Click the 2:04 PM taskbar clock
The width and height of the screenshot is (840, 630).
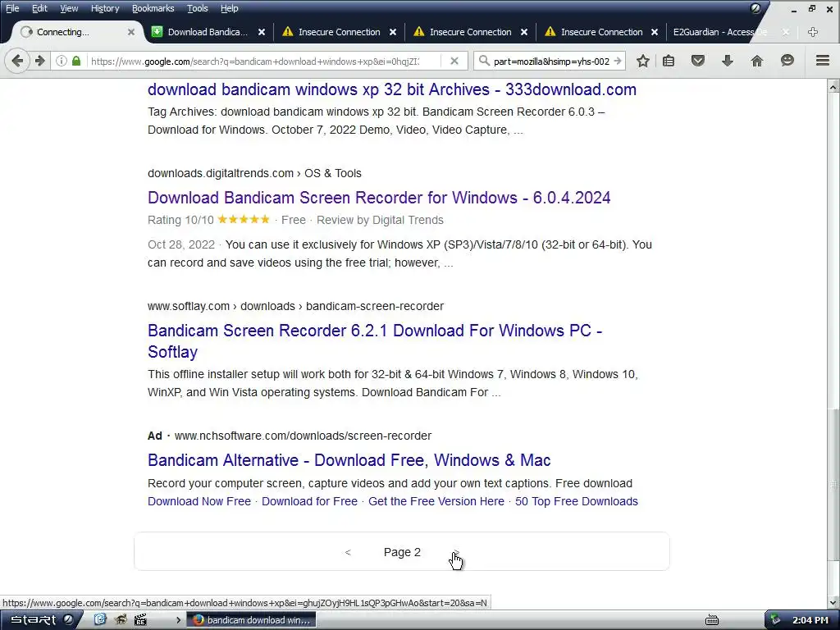tap(810, 620)
